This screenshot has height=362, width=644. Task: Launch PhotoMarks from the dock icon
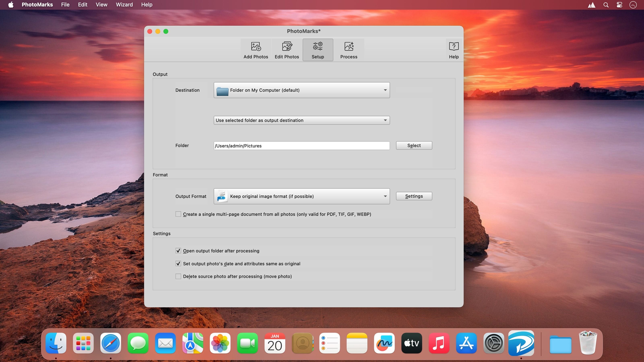click(521, 343)
